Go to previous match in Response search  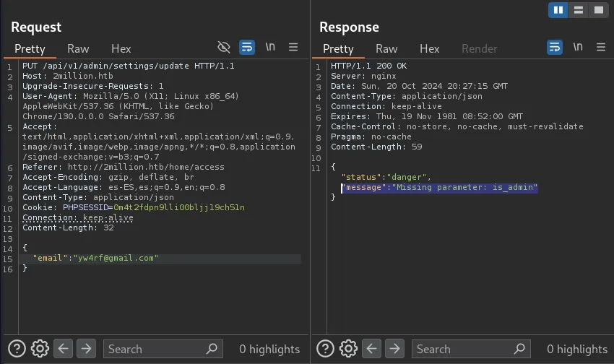click(x=372, y=349)
